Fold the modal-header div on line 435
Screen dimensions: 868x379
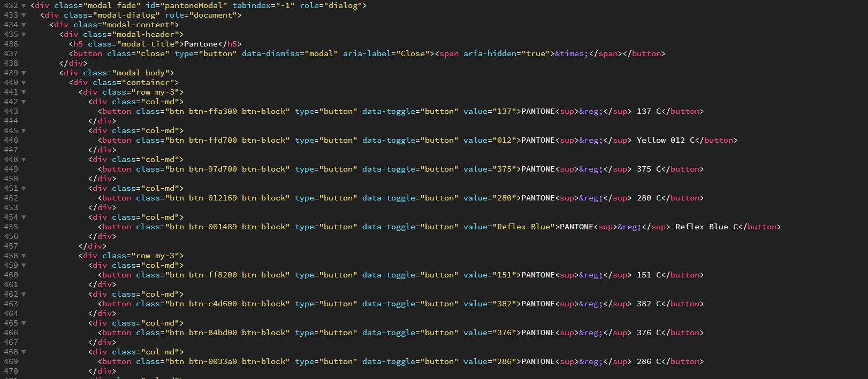(x=24, y=34)
